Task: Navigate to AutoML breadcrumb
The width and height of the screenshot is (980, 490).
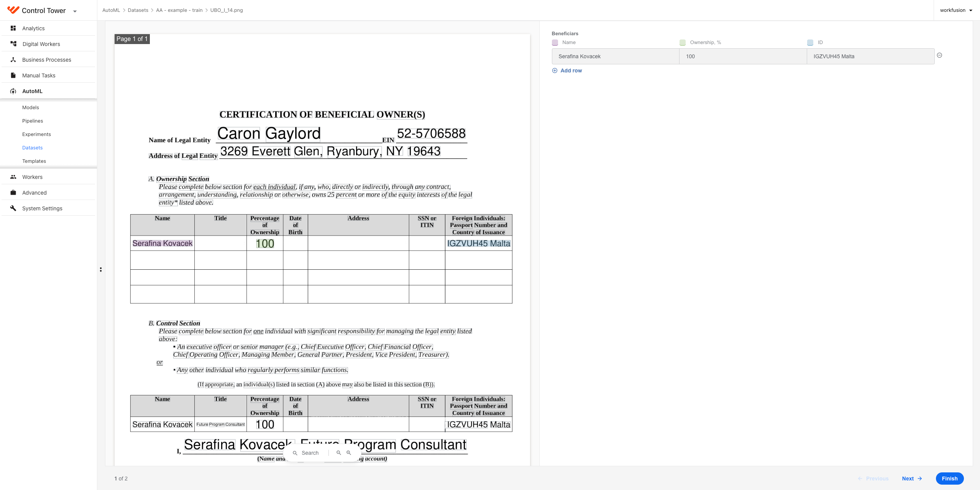Action: (111, 10)
